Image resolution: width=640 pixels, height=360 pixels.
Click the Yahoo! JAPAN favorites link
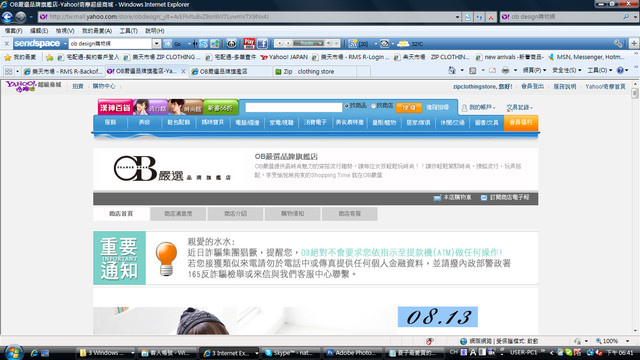pos(284,57)
